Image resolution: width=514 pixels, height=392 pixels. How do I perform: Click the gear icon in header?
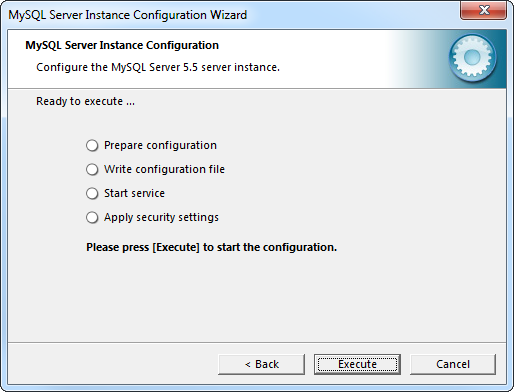click(472, 58)
